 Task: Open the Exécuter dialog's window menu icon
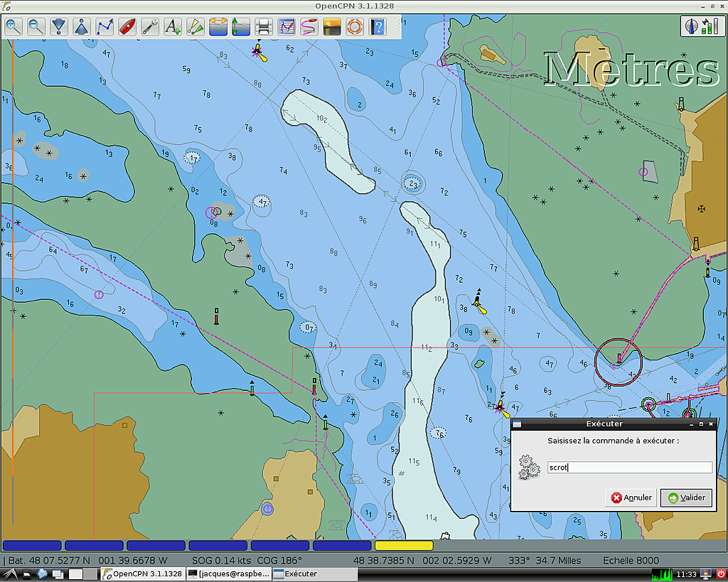[517, 424]
